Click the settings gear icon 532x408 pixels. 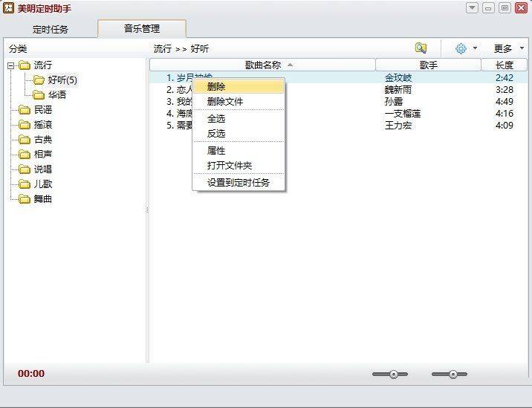click(461, 48)
